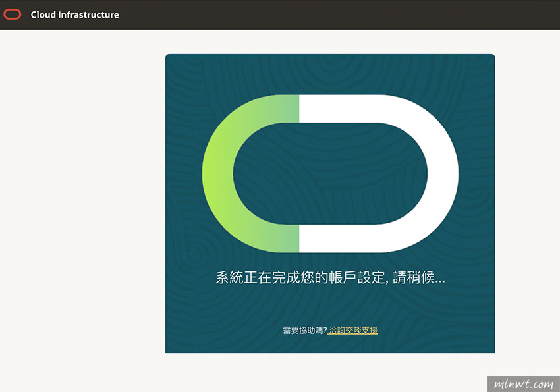This screenshot has height=392, width=560.
Task: Click the 系統正在完成您的帳戶設定 status message
Action: pyautogui.click(x=330, y=277)
